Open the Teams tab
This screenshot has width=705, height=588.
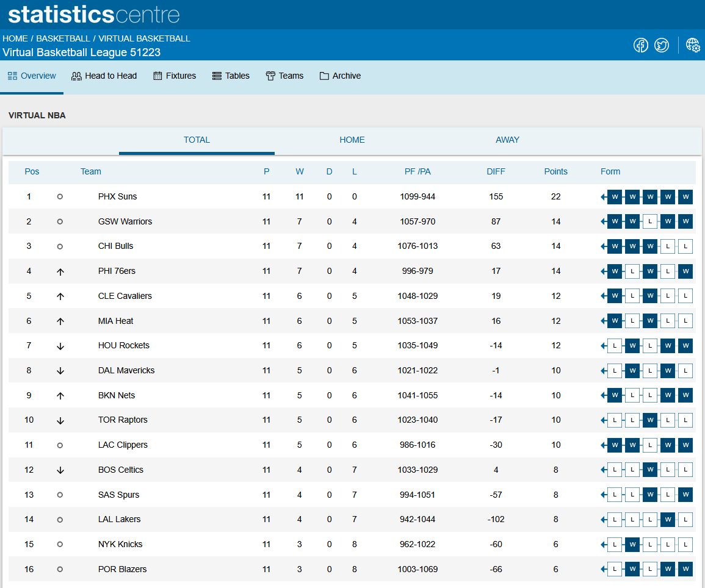[284, 76]
